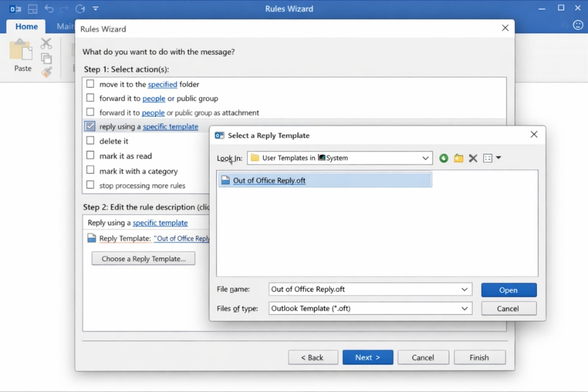Expand the Files of type dropdown
588x392 pixels.
click(465, 308)
